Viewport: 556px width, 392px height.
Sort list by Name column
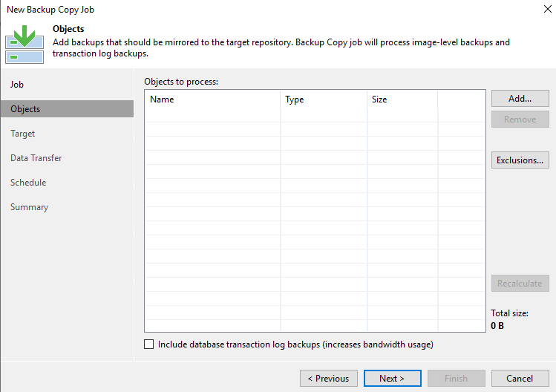click(x=212, y=99)
